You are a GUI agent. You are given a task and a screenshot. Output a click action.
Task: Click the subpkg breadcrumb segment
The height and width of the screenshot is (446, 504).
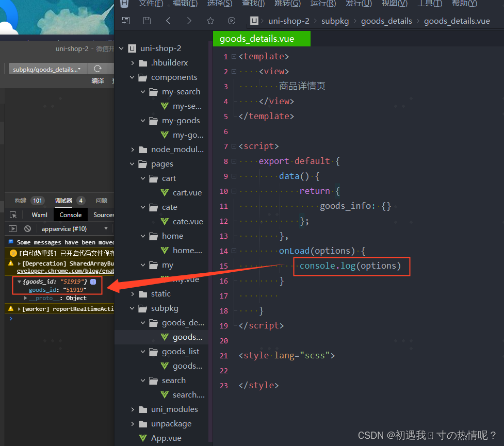tap(335, 21)
